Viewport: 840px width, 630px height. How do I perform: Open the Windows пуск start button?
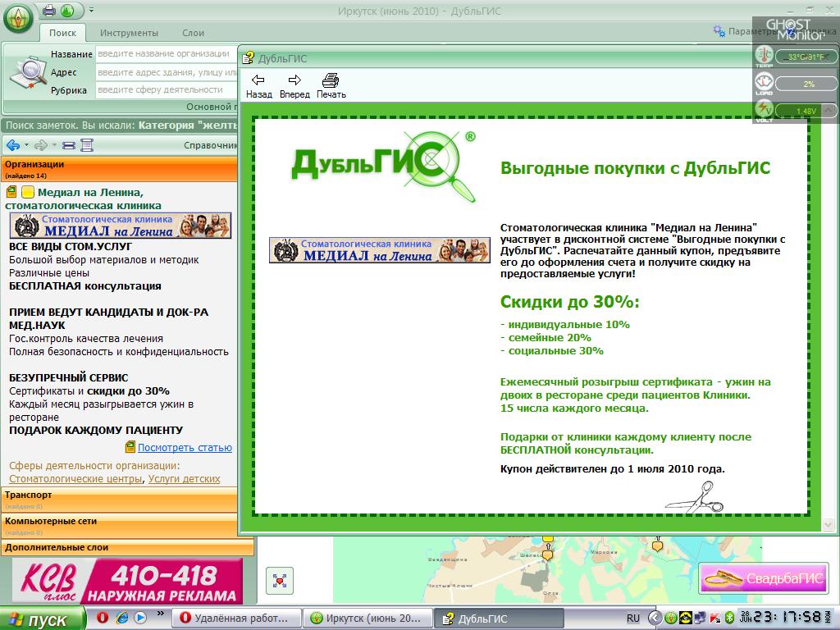tap(43, 619)
